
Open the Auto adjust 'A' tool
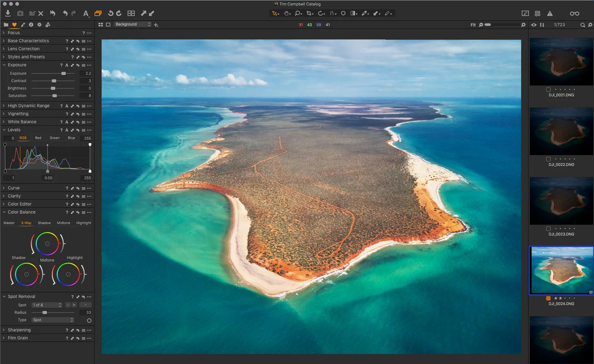86,13
